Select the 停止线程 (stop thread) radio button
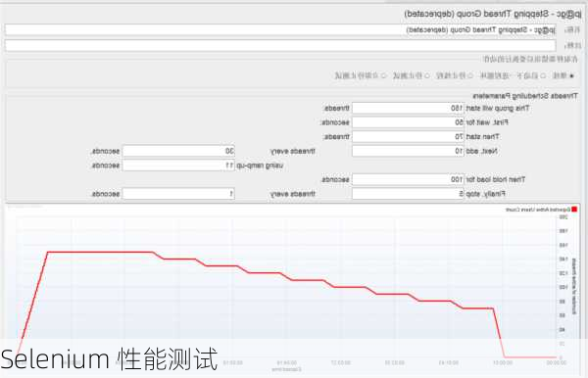The image size is (588, 378). (469, 76)
